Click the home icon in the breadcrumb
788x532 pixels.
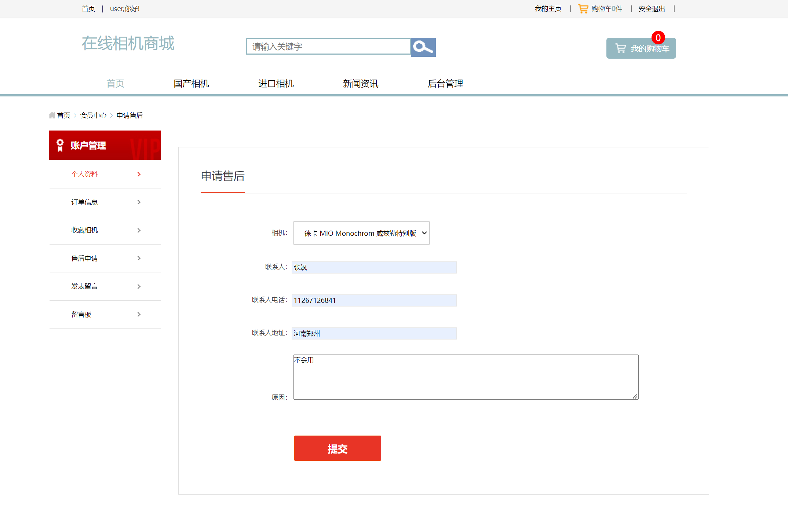pyautogui.click(x=52, y=115)
